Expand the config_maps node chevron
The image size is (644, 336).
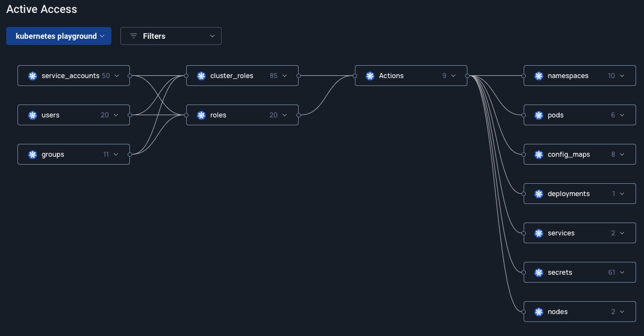click(x=622, y=155)
